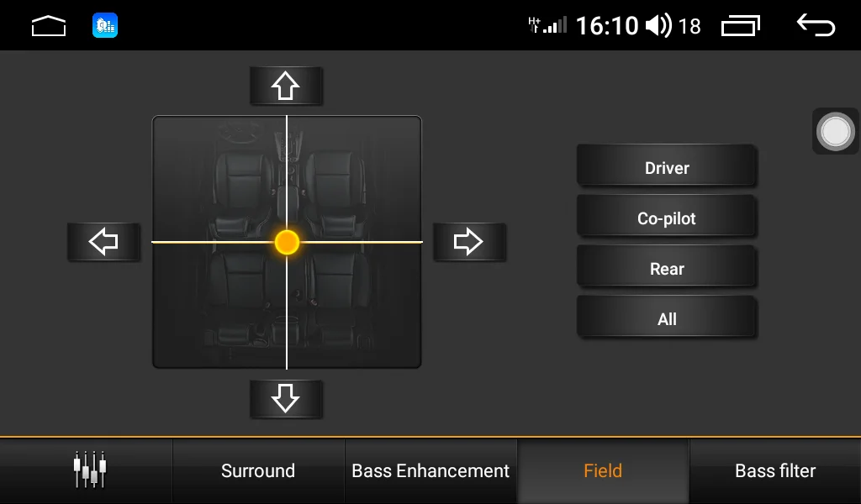Select the Rear sound preset

667,267
